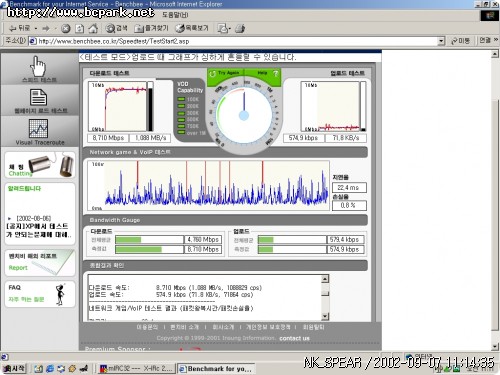The height and width of the screenshot is (375, 500).
Task: Click the 579,4 kbps upload average value
Action: pyautogui.click(x=345, y=240)
